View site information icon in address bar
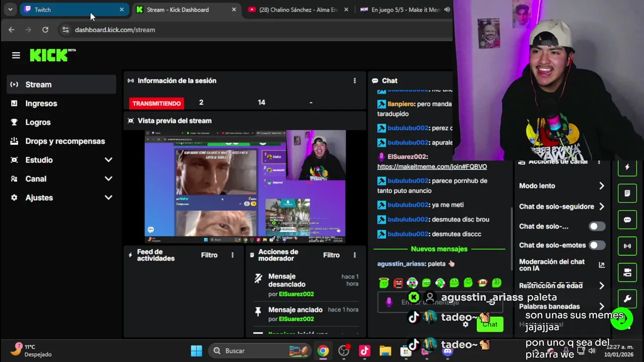 65,30
